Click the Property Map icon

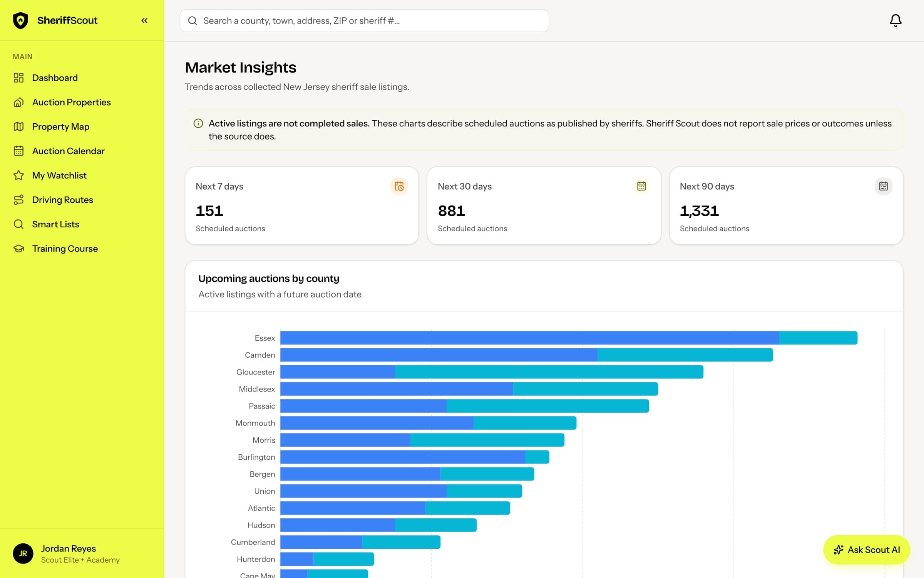click(x=18, y=126)
